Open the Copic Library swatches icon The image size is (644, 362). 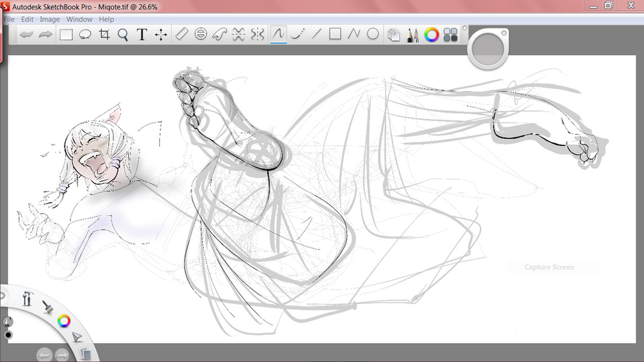pos(450,35)
